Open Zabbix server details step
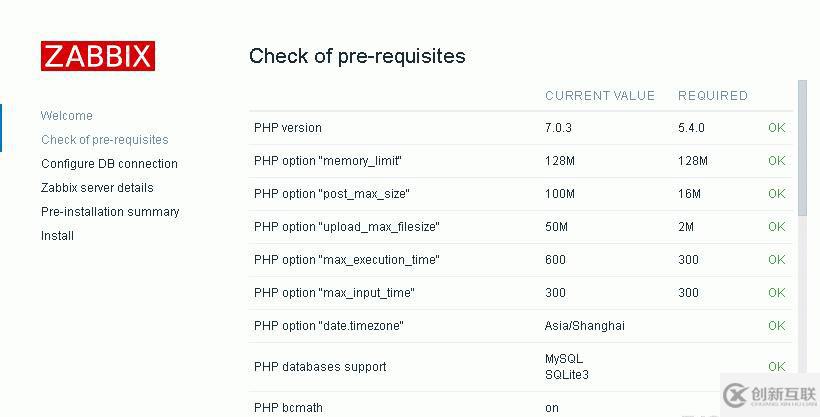The height and width of the screenshot is (417, 820). (x=97, y=188)
